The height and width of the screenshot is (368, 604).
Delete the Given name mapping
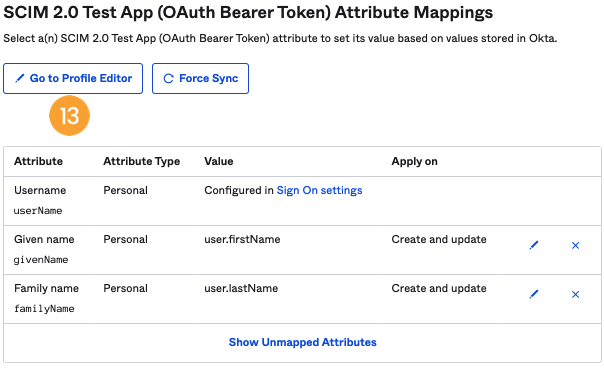(x=575, y=245)
